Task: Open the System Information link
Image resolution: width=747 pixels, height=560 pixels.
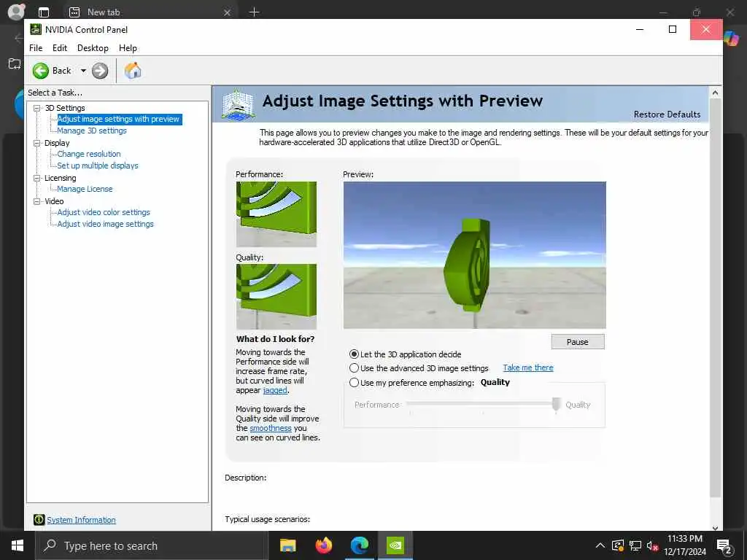Action: pyautogui.click(x=82, y=520)
